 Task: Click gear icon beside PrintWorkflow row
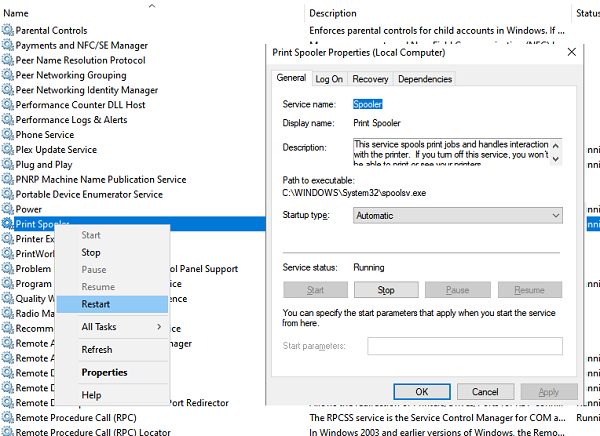[x=7, y=253]
